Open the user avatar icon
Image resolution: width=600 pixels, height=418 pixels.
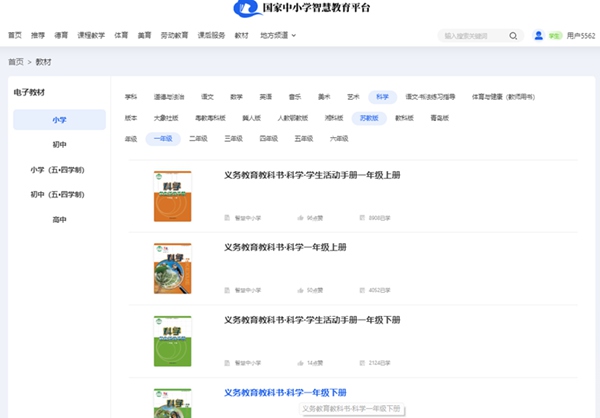pos(538,35)
